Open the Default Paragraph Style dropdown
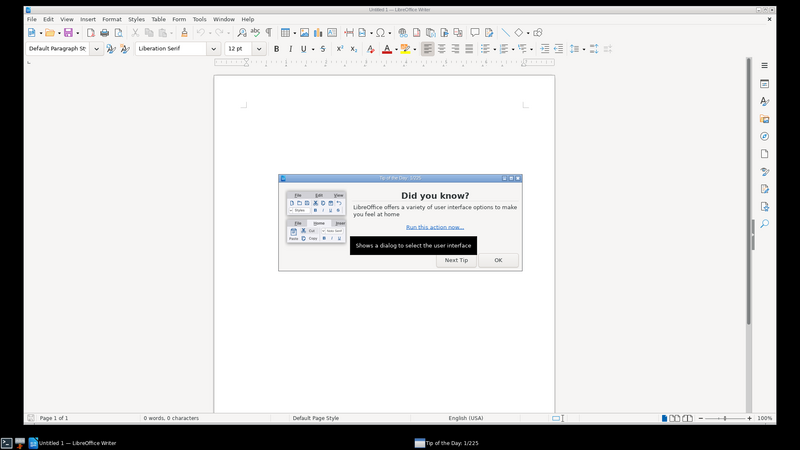 point(96,49)
